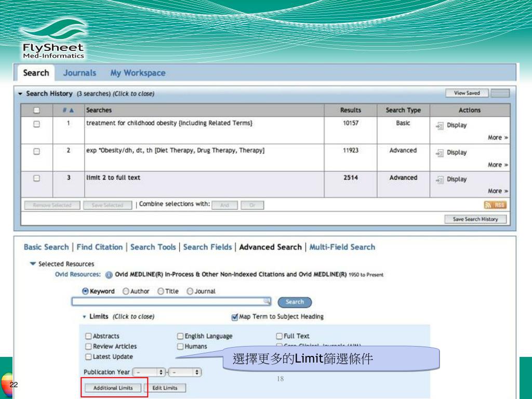Viewport: 532px width, 399px height.
Task: Open Publication Year start dropdown
Action: coord(149,372)
